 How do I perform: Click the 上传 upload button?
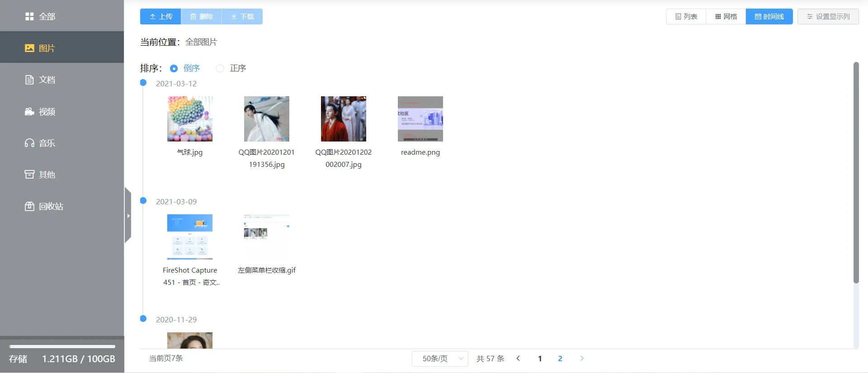click(x=160, y=16)
